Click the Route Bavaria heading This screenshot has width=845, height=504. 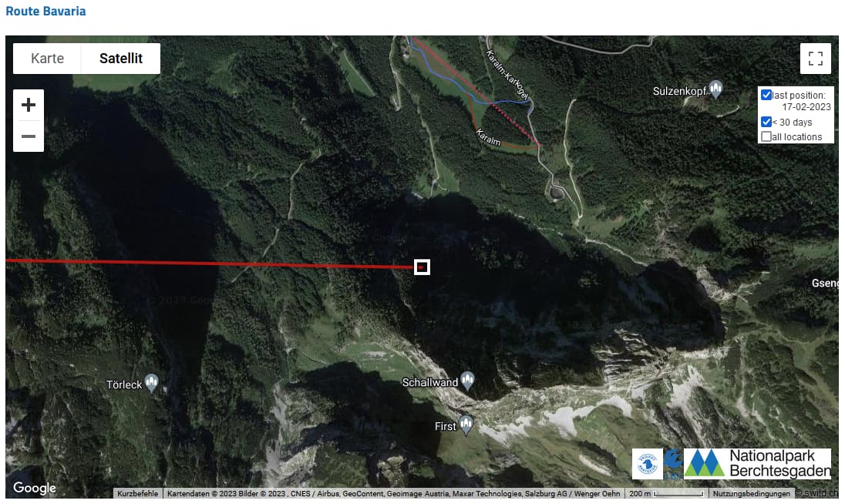coord(45,11)
